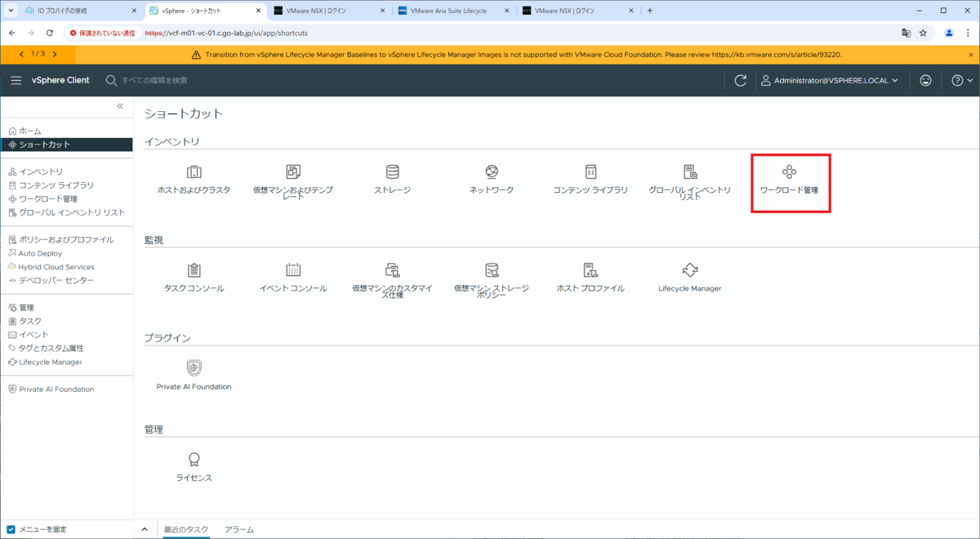
Task: Click the search field すべての環境を検索
Action: click(154, 81)
